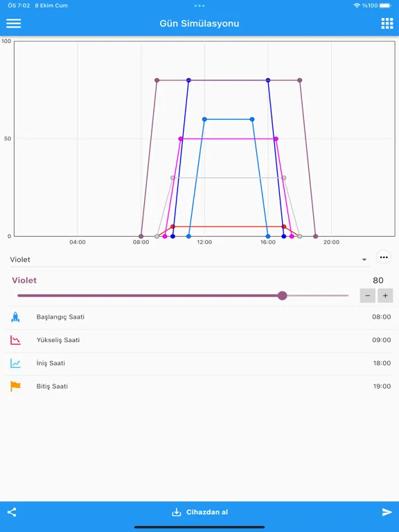Tap the battery indicator icon
The width and height of the screenshot is (399, 532).
pos(385,6)
